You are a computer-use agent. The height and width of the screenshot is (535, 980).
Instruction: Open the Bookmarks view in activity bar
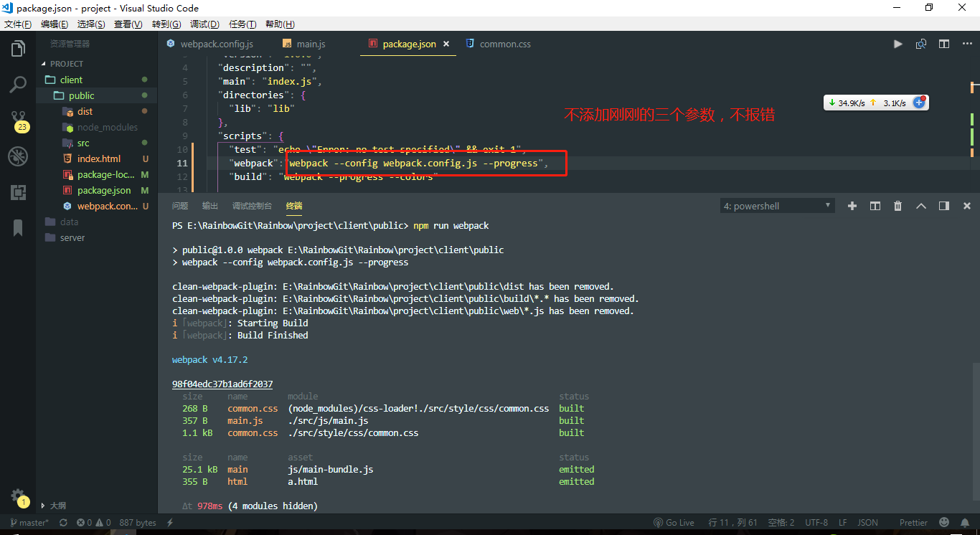point(18,228)
